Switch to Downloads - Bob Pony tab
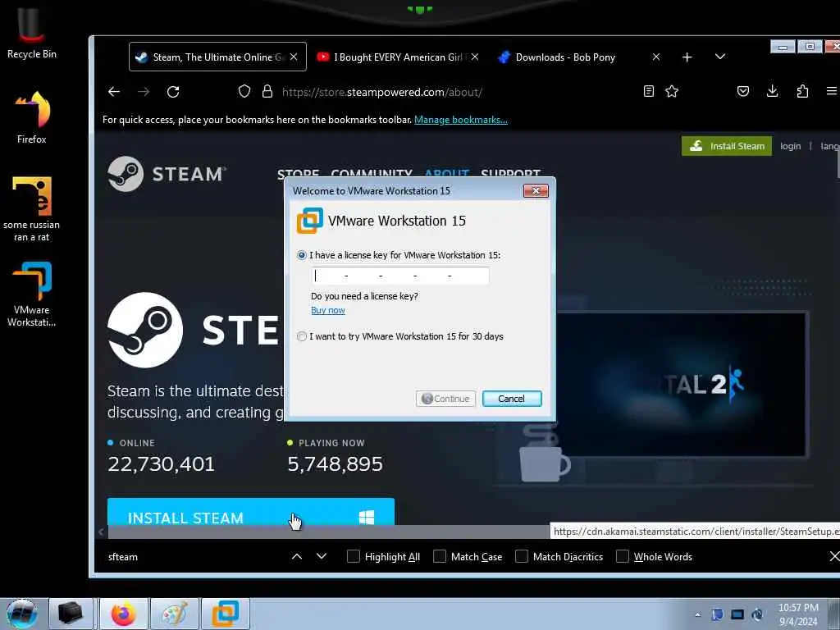The width and height of the screenshot is (840, 630). pos(578,57)
